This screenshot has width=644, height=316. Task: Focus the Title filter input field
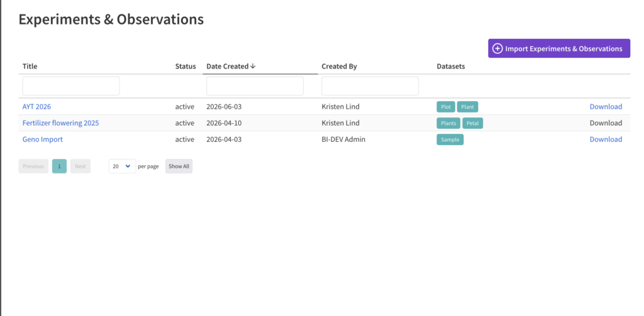[x=71, y=86]
